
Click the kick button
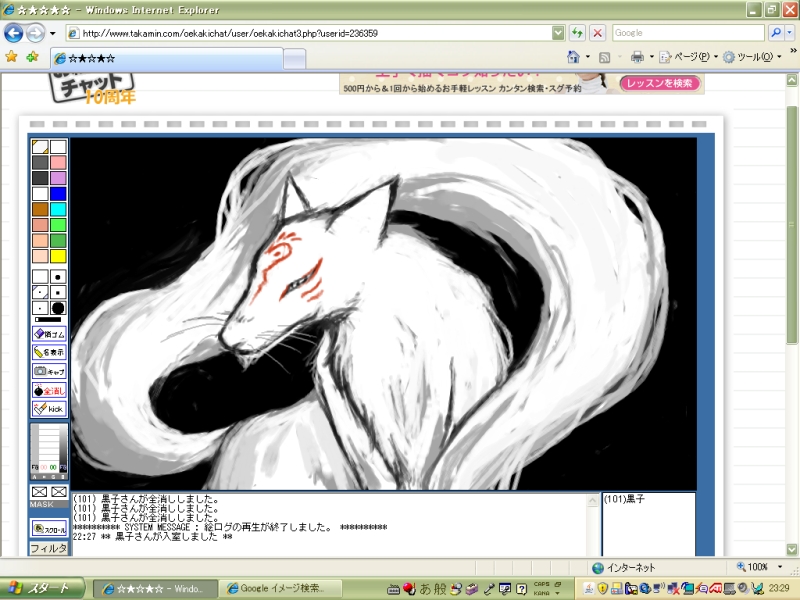pos(49,409)
